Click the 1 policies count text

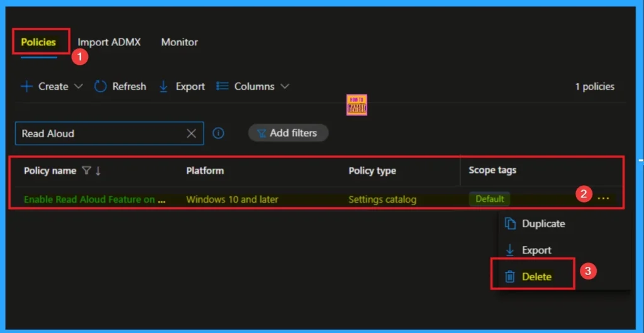(595, 87)
